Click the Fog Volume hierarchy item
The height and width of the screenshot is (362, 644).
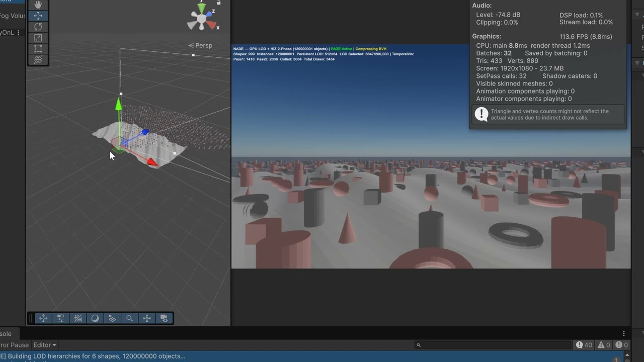[x=12, y=16]
